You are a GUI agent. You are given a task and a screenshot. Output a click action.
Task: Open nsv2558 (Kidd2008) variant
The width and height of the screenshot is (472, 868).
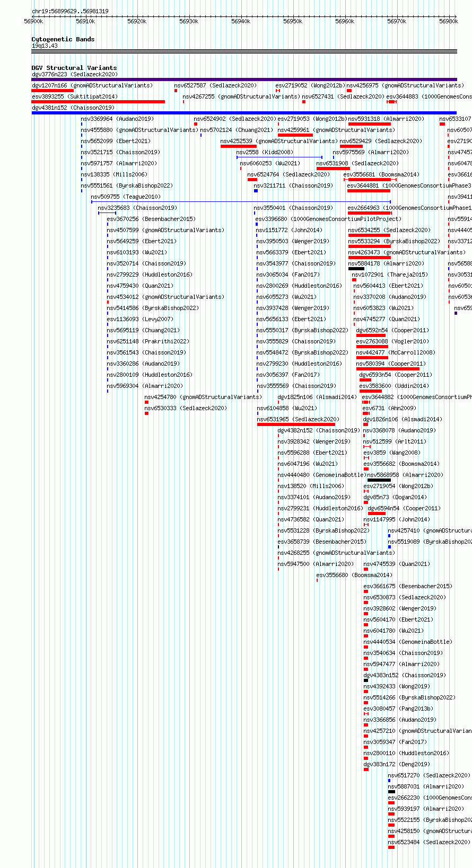(x=264, y=152)
